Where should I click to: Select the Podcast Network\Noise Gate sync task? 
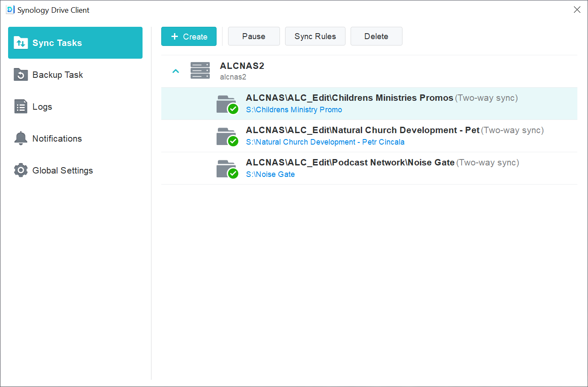(369, 168)
